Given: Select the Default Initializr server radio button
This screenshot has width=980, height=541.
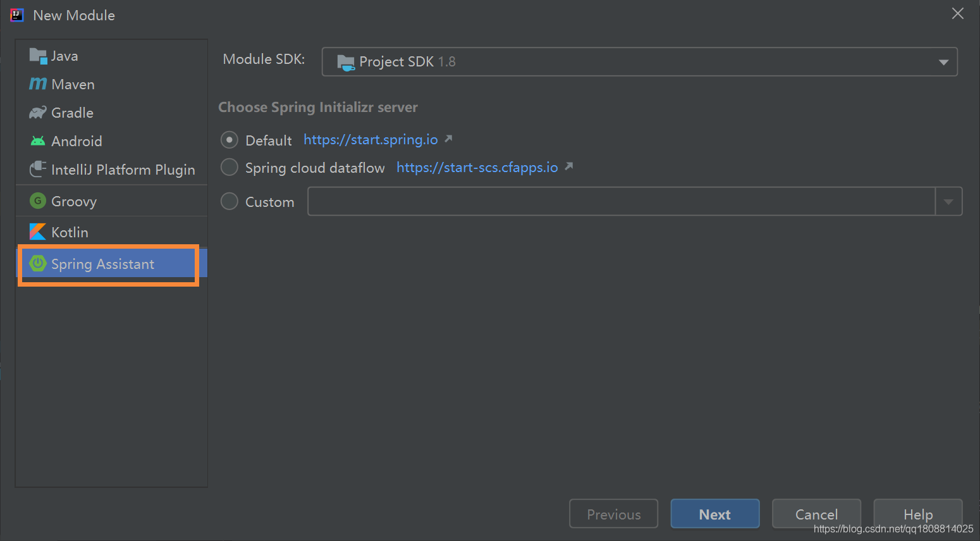Looking at the screenshot, I should point(229,140).
